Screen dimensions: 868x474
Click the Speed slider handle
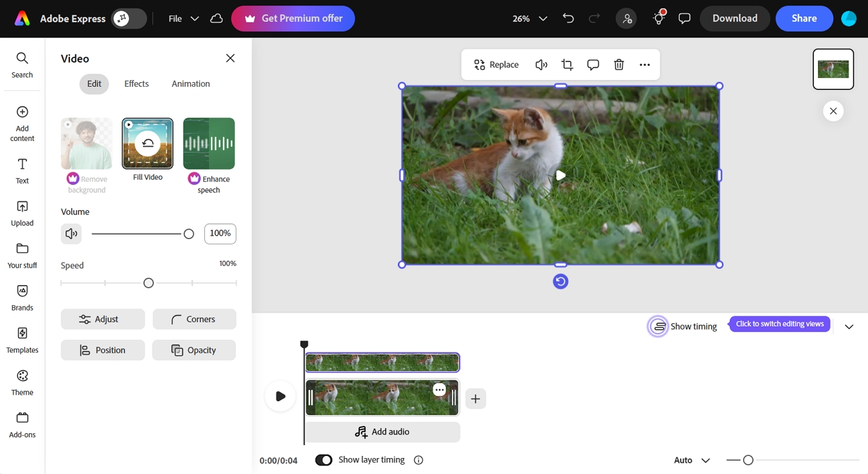pos(149,283)
